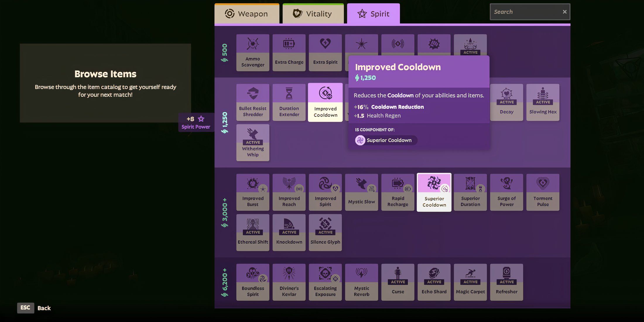Screen dimensions: 644x322
Task: Pick the Improved Reach item
Action: (x=289, y=192)
